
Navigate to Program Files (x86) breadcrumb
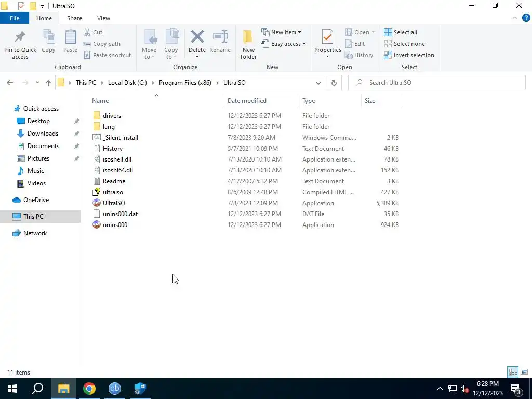[185, 83]
